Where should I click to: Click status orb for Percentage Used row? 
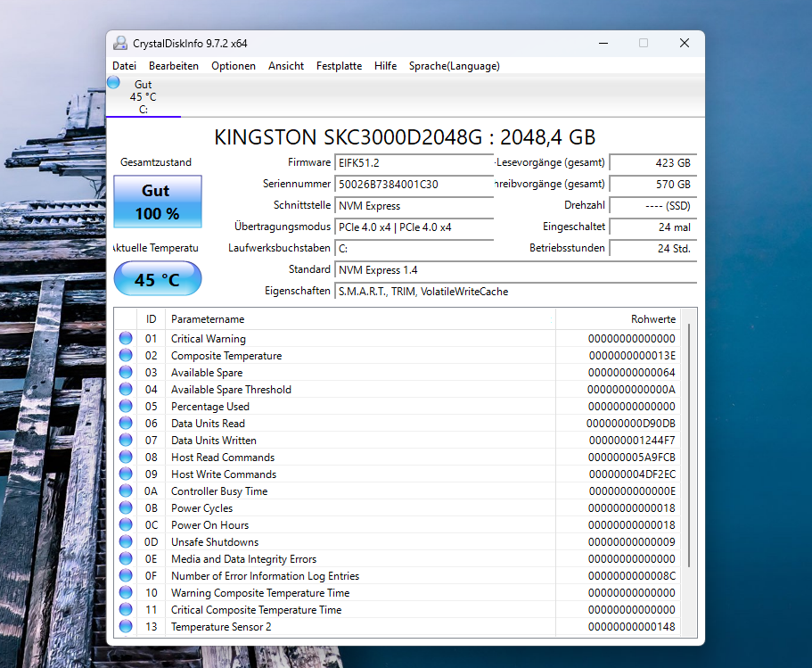pyautogui.click(x=126, y=407)
